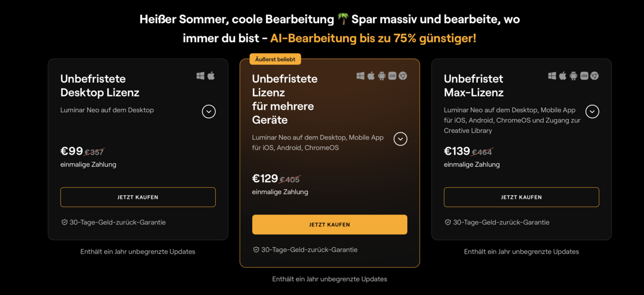Click the Windows icon on Max-Lizenz card
Screen dimensions: 644x295
tap(552, 76)
